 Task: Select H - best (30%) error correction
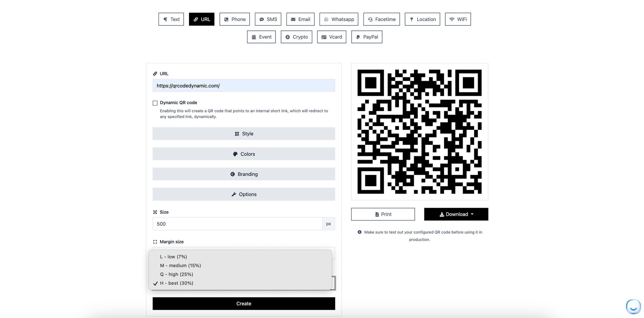(x=240, y=283)
